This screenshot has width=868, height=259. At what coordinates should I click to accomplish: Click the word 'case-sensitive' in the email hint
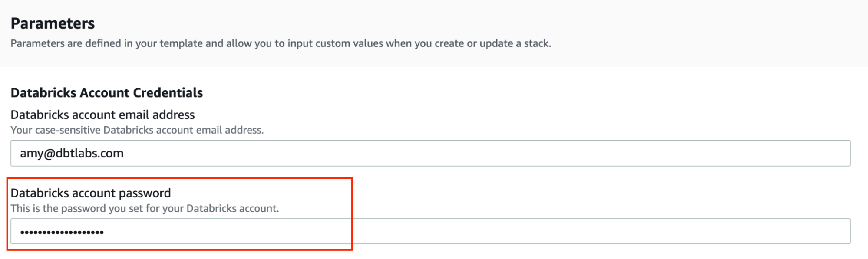68,130
